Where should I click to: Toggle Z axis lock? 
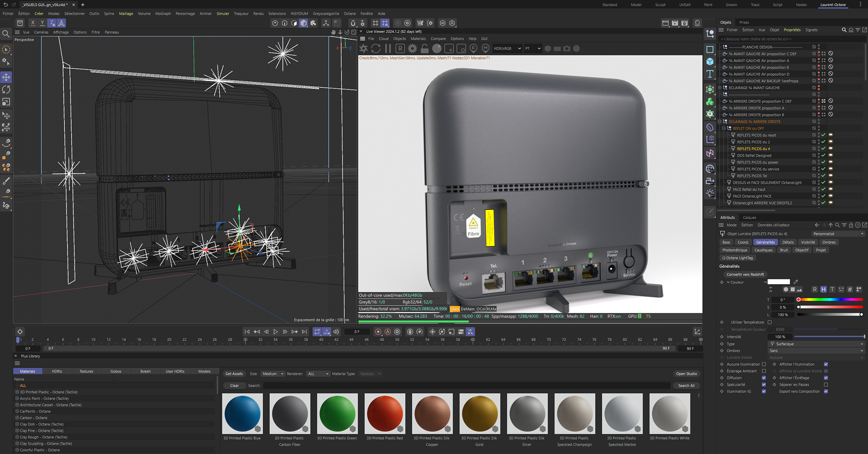pos(52,23)
